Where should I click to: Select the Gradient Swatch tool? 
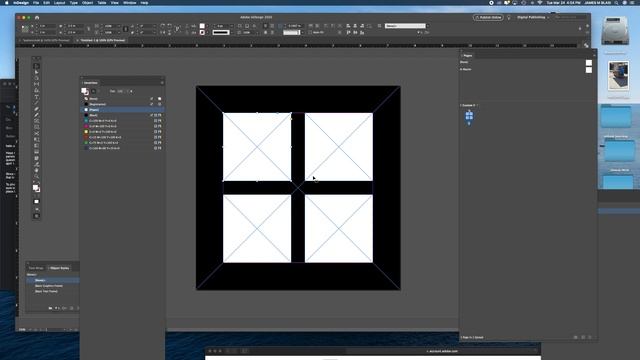pyautogui.click(x=36, y=146)
